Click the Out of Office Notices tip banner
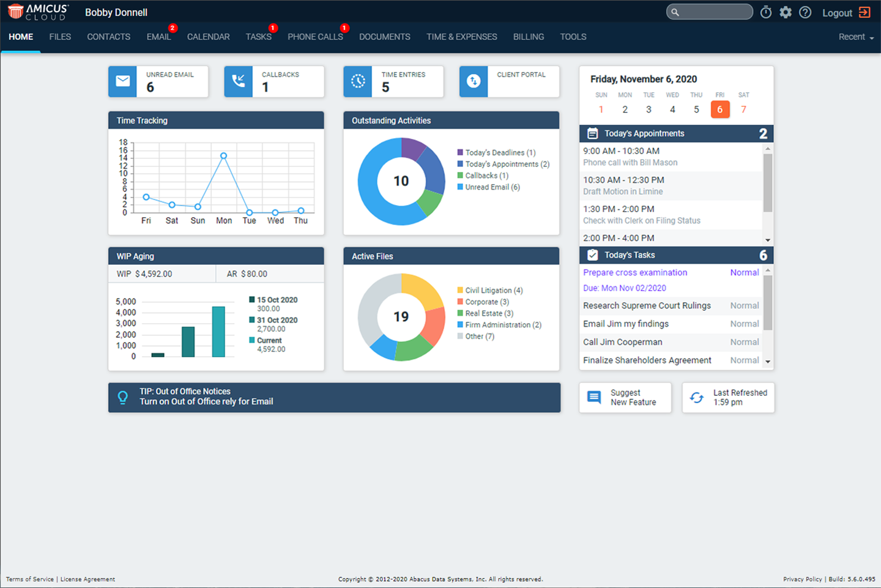 pyautogui.click(x=334, y=398)
